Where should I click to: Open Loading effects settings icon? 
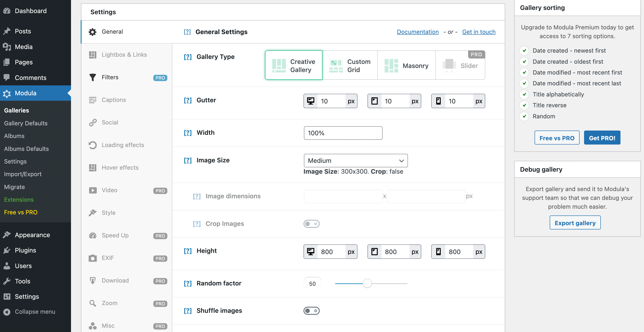point(92,145)
